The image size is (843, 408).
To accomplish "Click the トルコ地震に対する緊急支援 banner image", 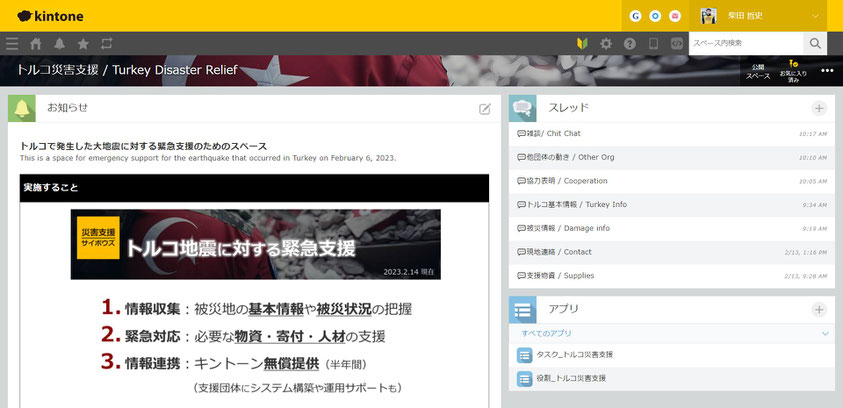I will pyautogui.click(x=255, y=244).
